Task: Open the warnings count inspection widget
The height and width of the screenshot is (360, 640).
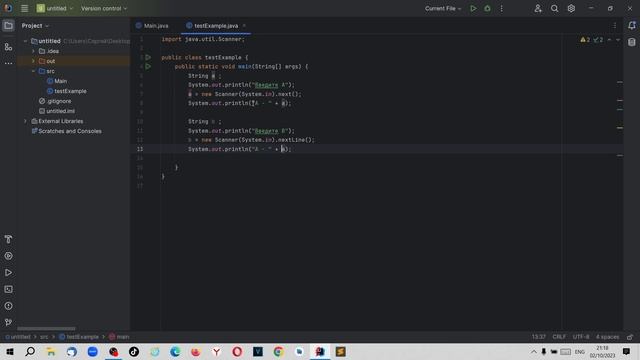Action: tap(585, 40)
